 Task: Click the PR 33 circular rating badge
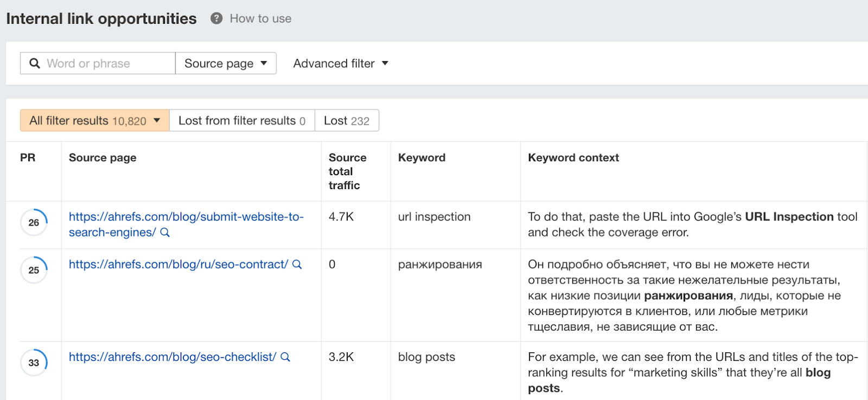click(34, 363)
